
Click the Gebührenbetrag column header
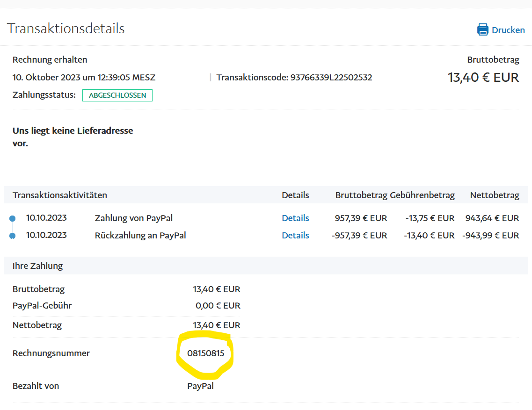coord(422,195)
